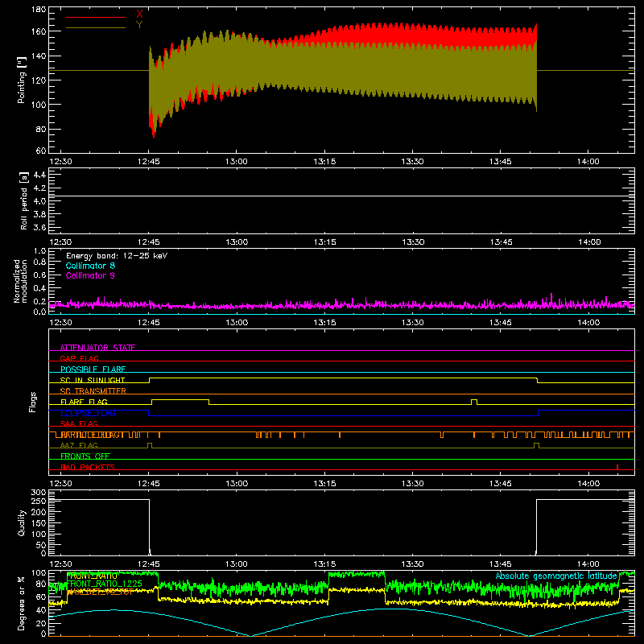The image size is (644, 644).
Task: Click the FRONT_RATIO_1225 legend label
Action: (105, 584)
